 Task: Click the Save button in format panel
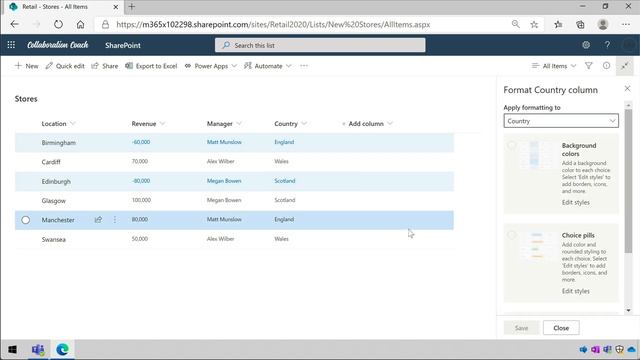(x=521, y=328)
